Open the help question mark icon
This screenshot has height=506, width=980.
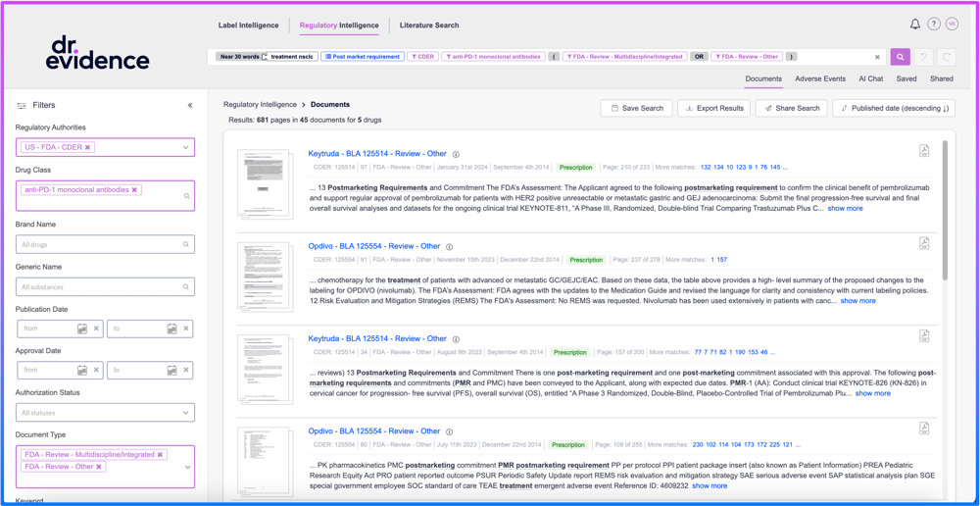coord(933,25)
